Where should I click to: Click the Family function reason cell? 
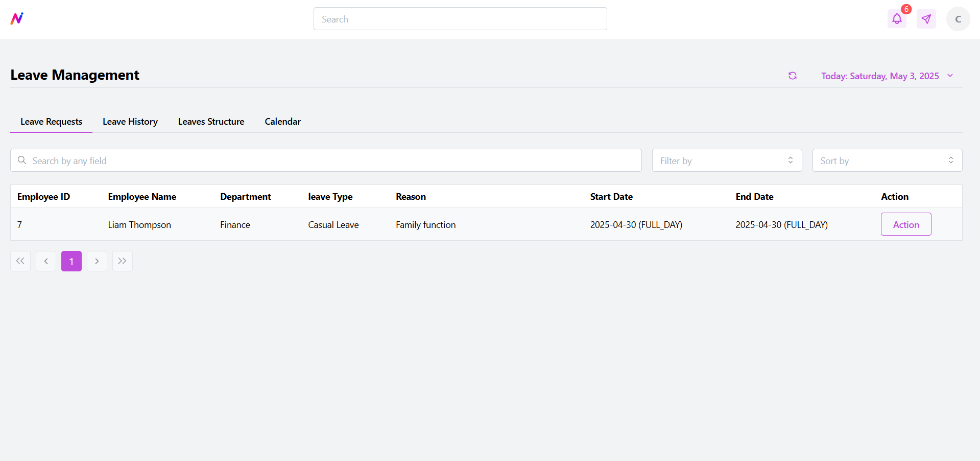[425, 225]
